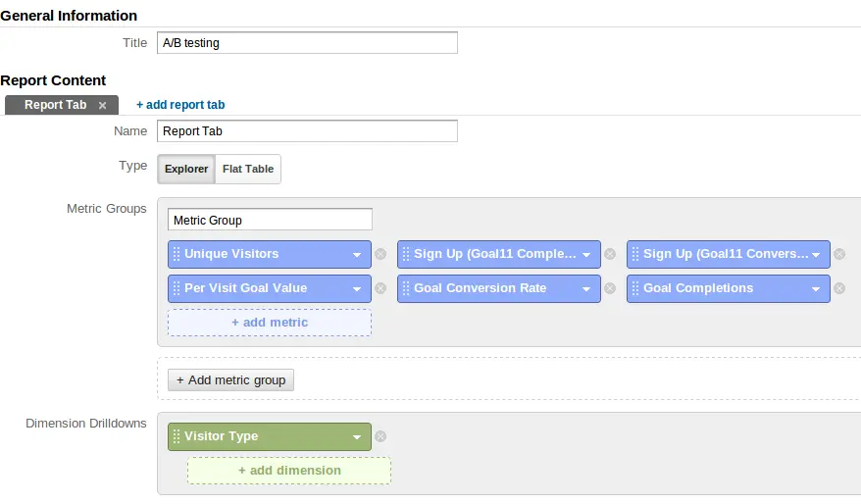The image size is (861, 504).
Task: Select the Explorer report type
Action: [x=186, y=169]
